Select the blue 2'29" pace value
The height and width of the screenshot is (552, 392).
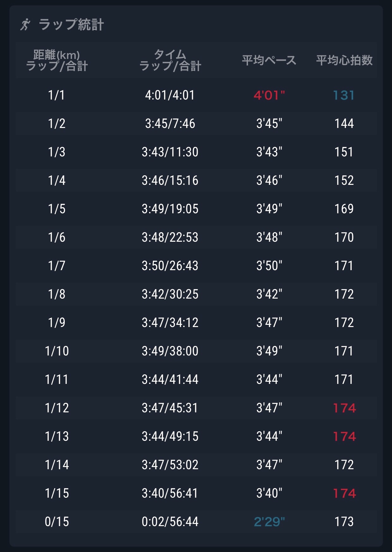[269, 522]
